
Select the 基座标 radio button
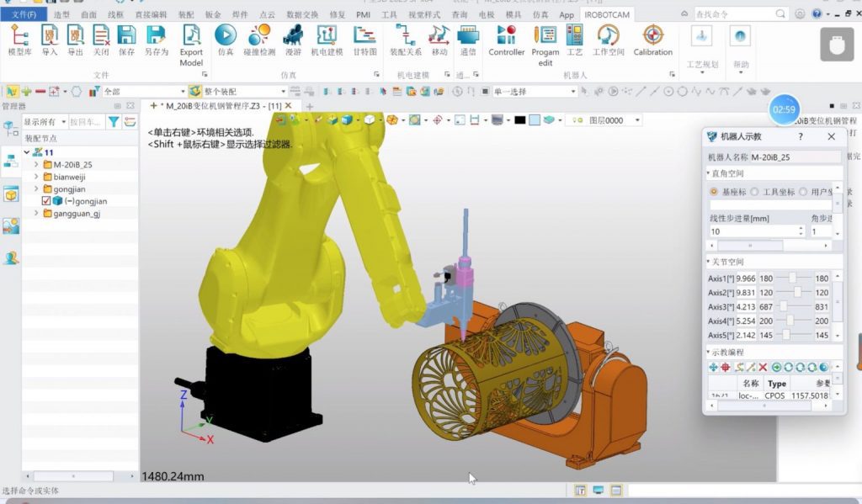(x=714, y=192)
